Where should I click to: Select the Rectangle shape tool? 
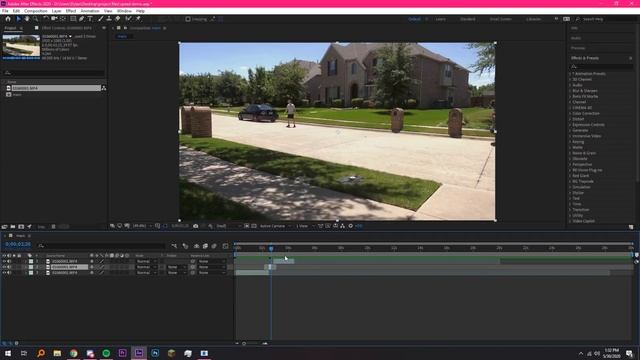[x=73, y=19]
